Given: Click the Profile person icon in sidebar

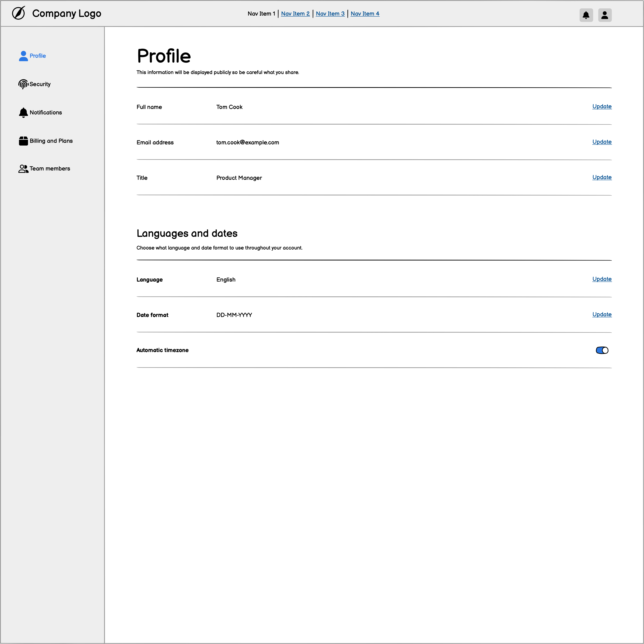Looking at the screenshot, I should pos(23,56).
